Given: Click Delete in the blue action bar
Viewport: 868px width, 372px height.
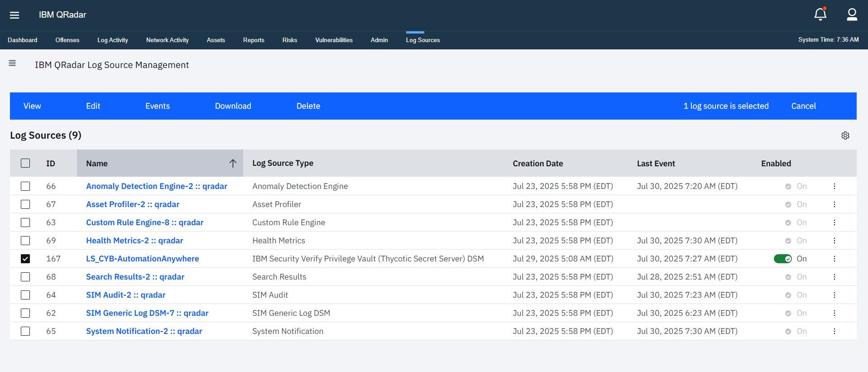Looking at the screenshot, I should tap(308, 106).
